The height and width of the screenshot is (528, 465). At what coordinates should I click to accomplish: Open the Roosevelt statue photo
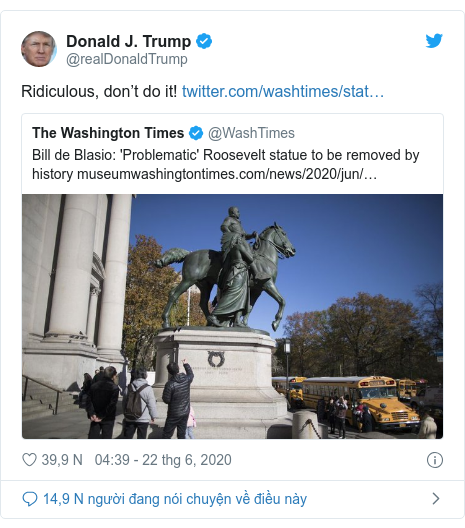pyautogui.click(x=232, y=316)
